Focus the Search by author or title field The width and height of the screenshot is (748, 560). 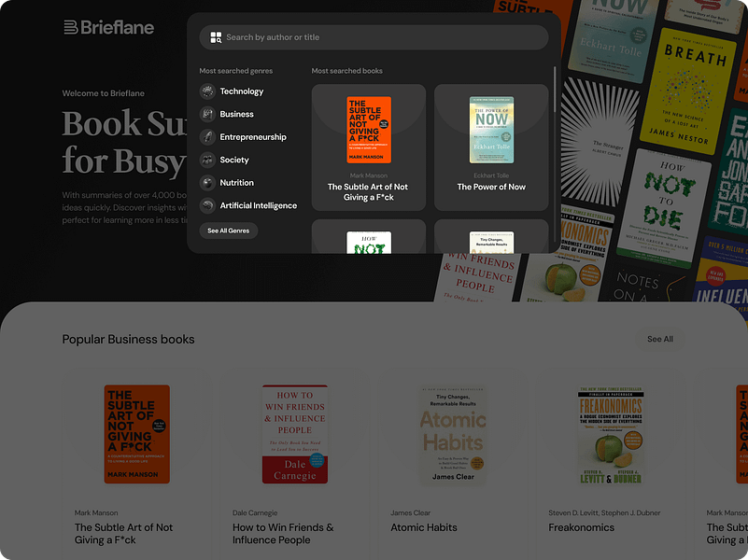[x=374, y=37]
